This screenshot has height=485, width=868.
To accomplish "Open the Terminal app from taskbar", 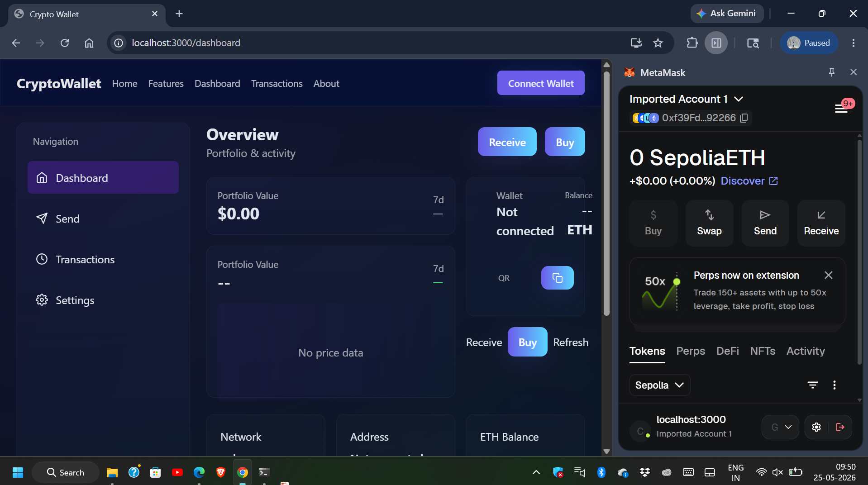I will pos(264,472).
